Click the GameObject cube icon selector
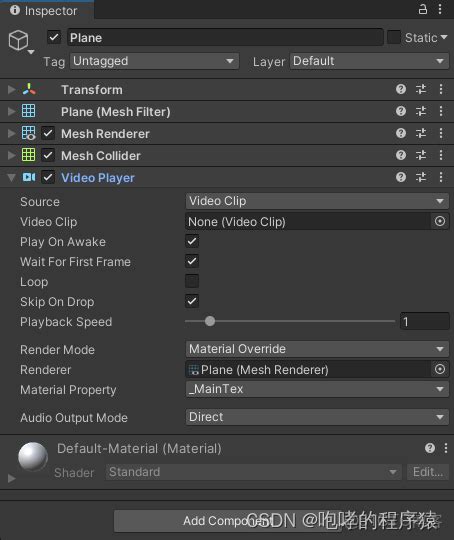Screen dimensions: 454x540 tap(21, 42)
